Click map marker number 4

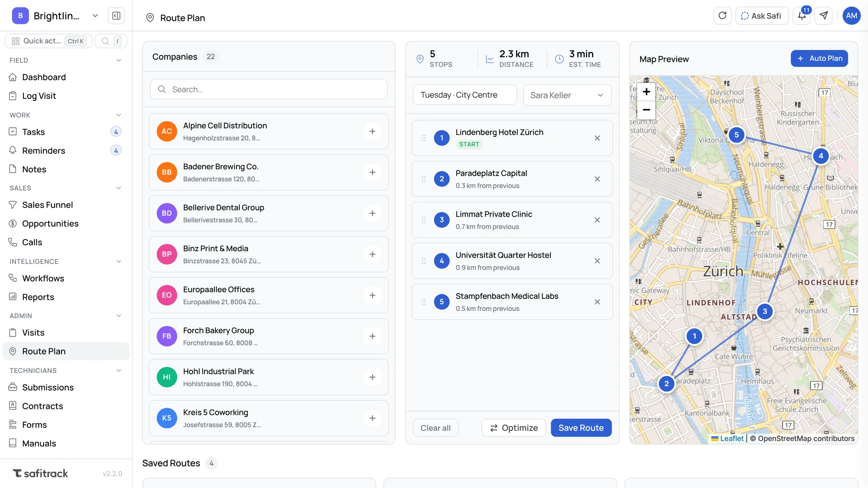(821, 156)
